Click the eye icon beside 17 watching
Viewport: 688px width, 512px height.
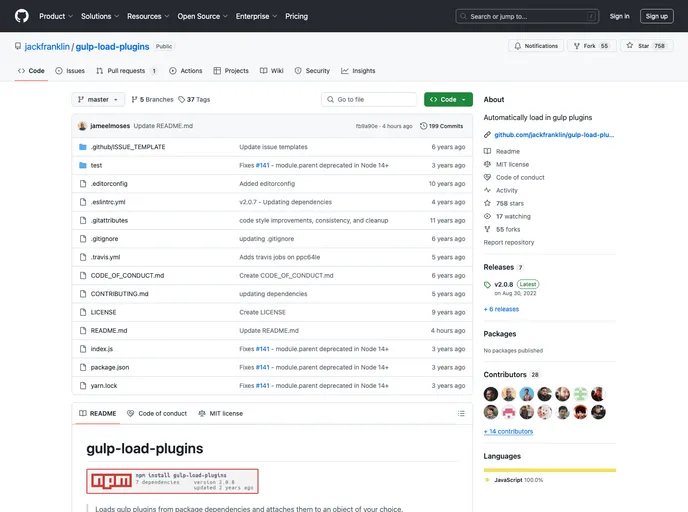click(487, 216)
